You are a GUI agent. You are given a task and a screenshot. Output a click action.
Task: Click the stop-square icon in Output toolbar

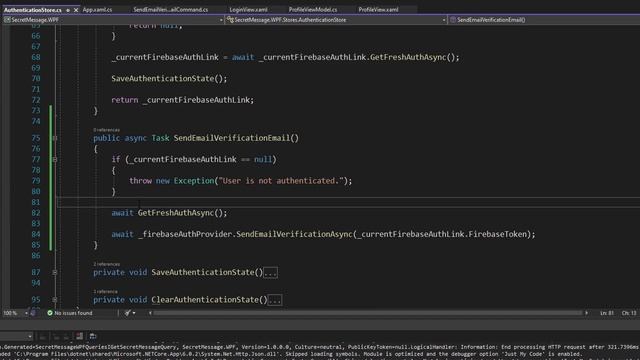pyautogui.click(x=79, y=336)
